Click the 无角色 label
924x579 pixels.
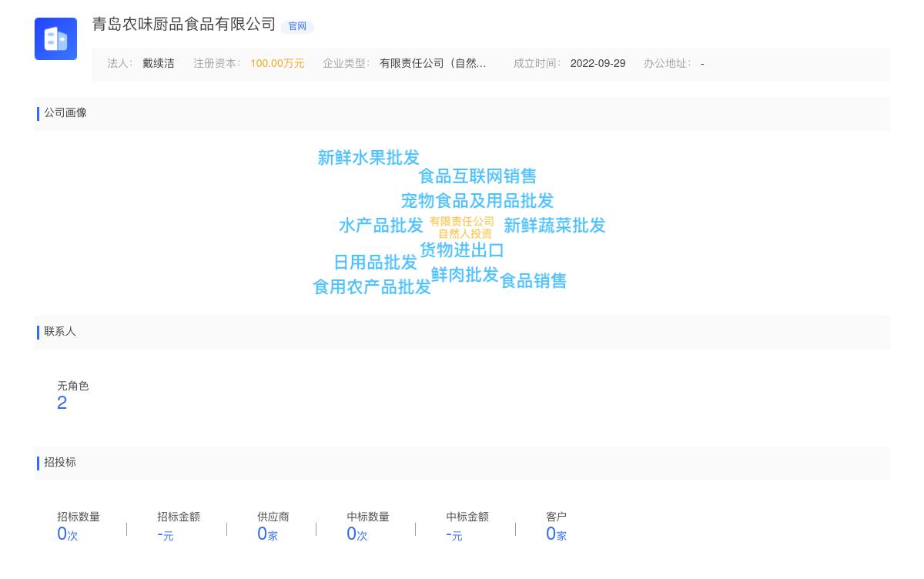[x=73, y=387]
